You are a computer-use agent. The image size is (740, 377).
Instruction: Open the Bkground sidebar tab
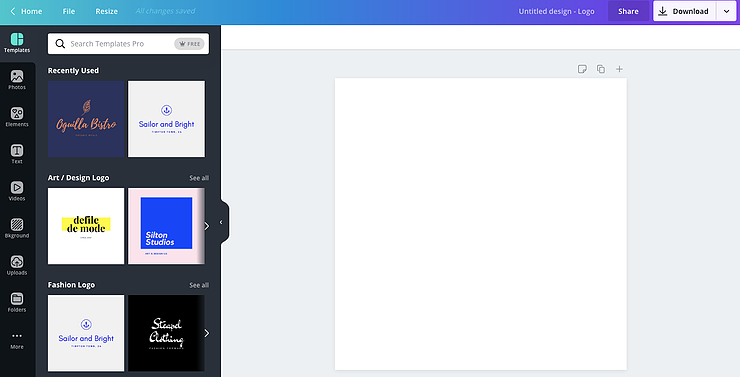coord(17,228)
